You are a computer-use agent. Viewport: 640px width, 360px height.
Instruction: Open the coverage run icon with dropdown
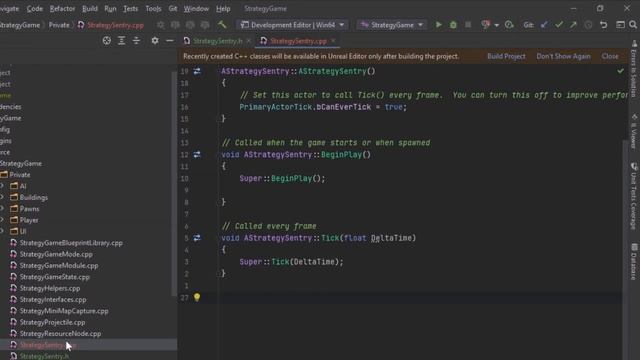(486, 25)
